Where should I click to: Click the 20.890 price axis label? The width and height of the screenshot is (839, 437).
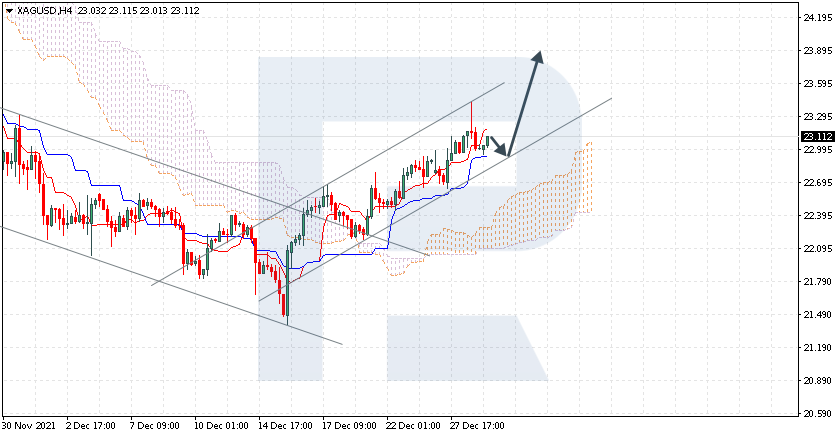818,380
